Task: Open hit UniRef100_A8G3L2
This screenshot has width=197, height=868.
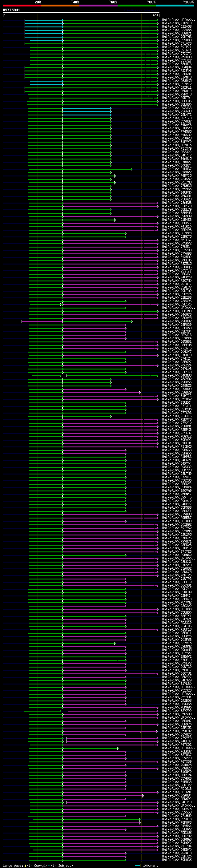Action: (177, 436)
